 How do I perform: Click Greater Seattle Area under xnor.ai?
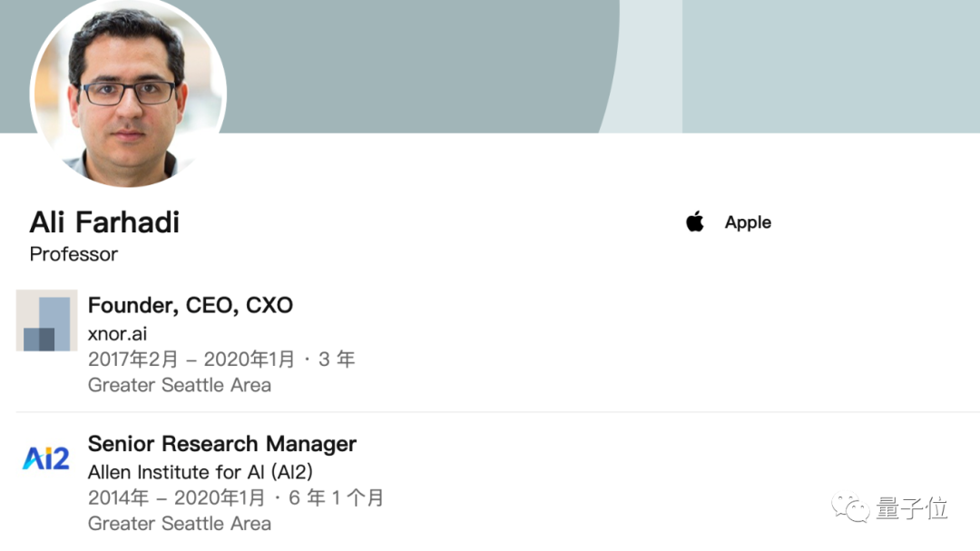tap(180, 385)
